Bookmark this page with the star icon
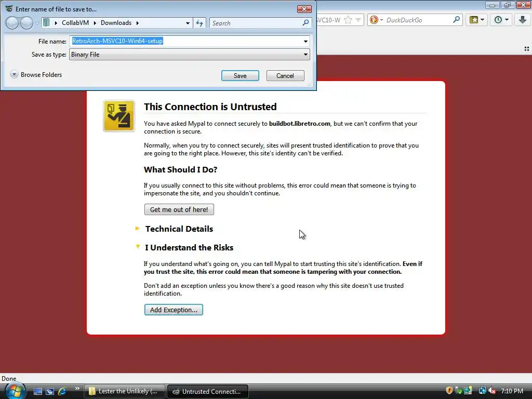Screen dimensions: 532x399 [348, 20]
